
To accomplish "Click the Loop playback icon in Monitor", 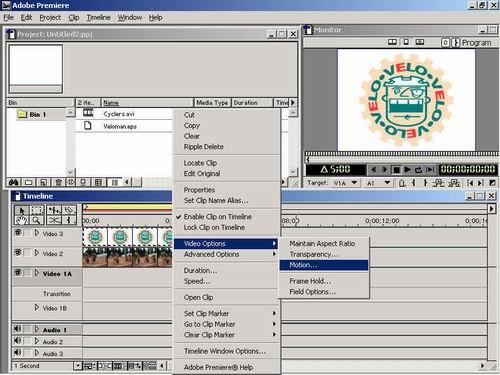I will coord(419,170).
